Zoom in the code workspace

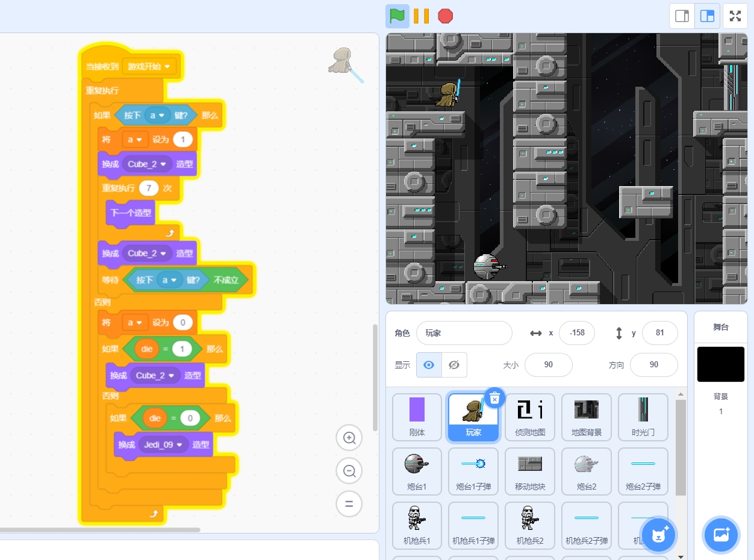click(349, 438)
